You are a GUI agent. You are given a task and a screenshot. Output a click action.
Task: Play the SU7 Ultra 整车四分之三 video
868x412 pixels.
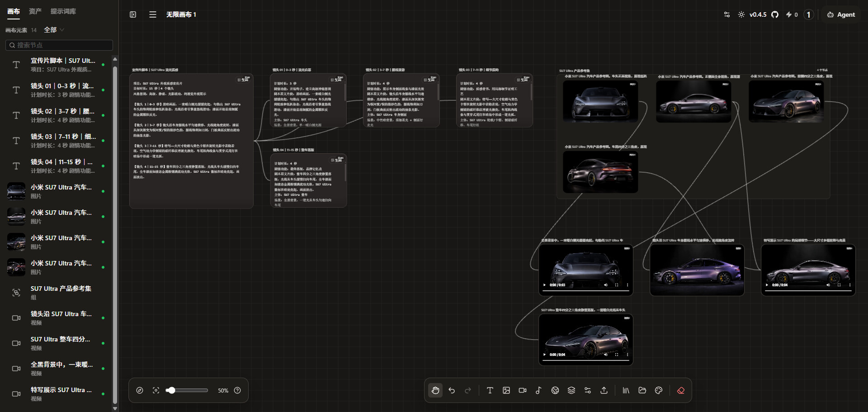pos(544,355)
